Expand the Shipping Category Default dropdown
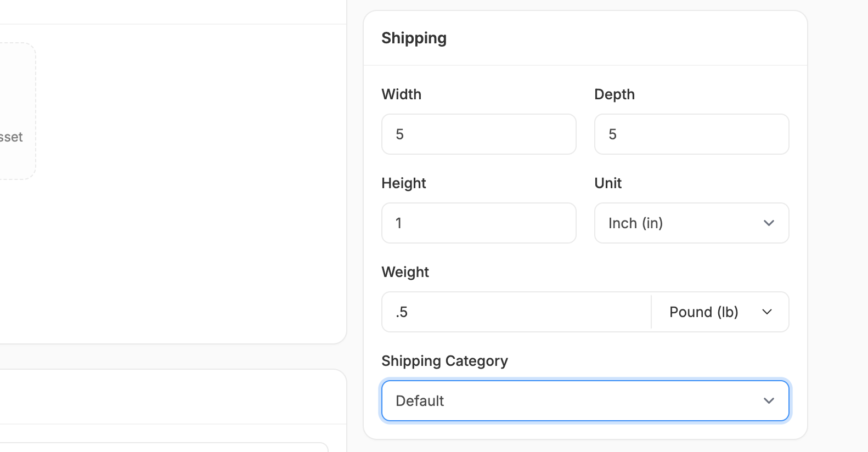Viewport: 868px width, 452px height. click(585, 401)
